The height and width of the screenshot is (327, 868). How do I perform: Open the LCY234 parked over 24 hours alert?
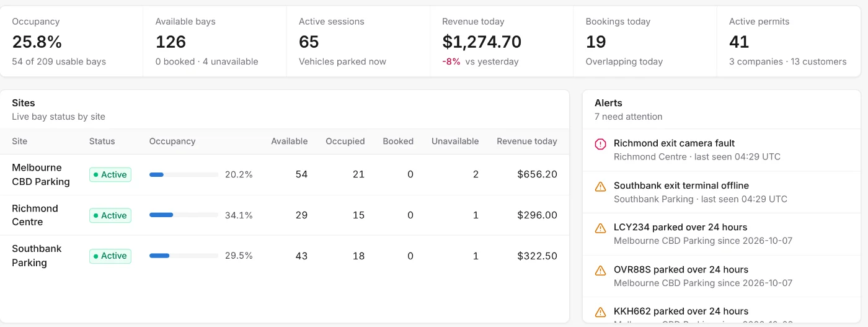(x=722, y=234)
